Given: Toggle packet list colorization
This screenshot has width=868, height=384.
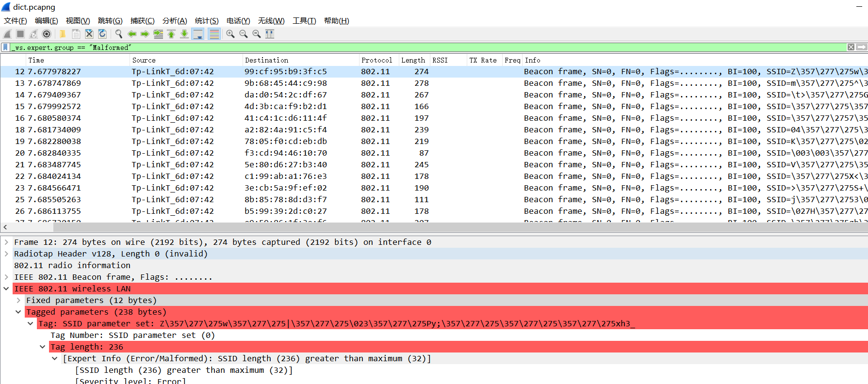Looking at the screenshot, I should 214,34.
